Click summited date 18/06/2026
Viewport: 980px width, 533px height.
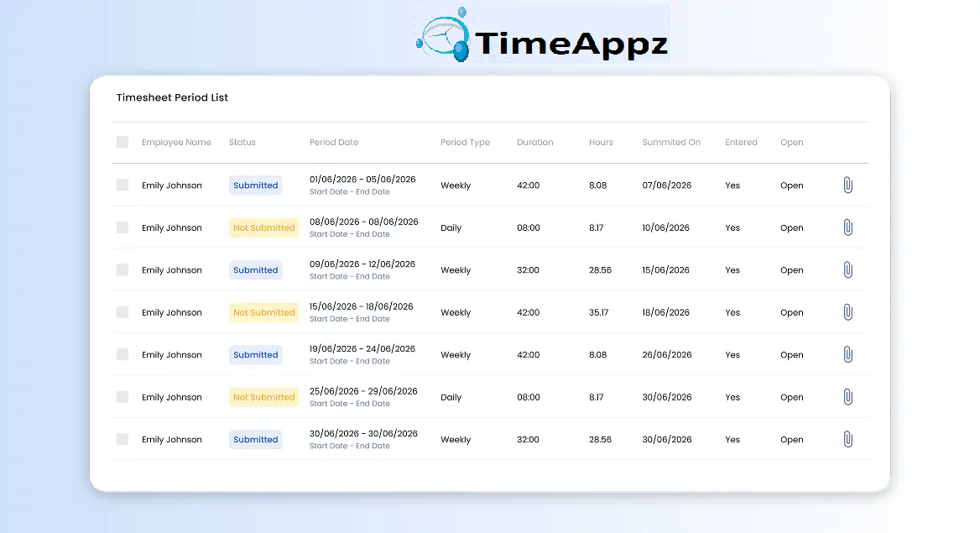[x=665, y=312]
